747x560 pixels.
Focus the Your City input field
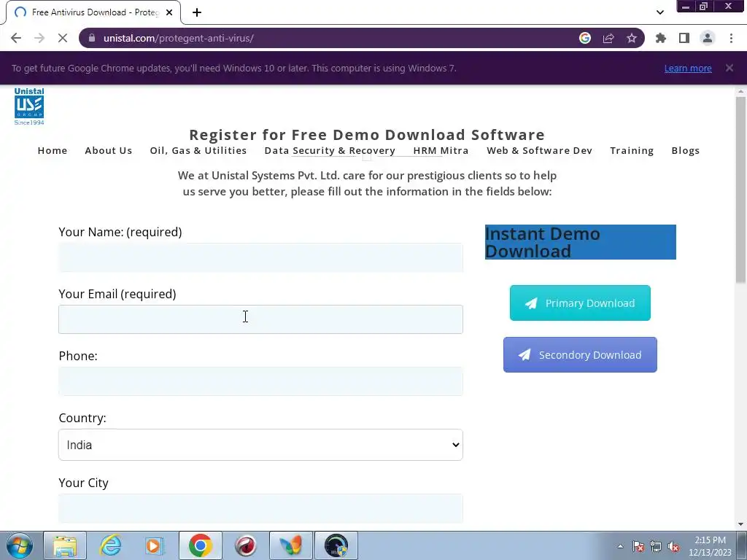point(260,508)
